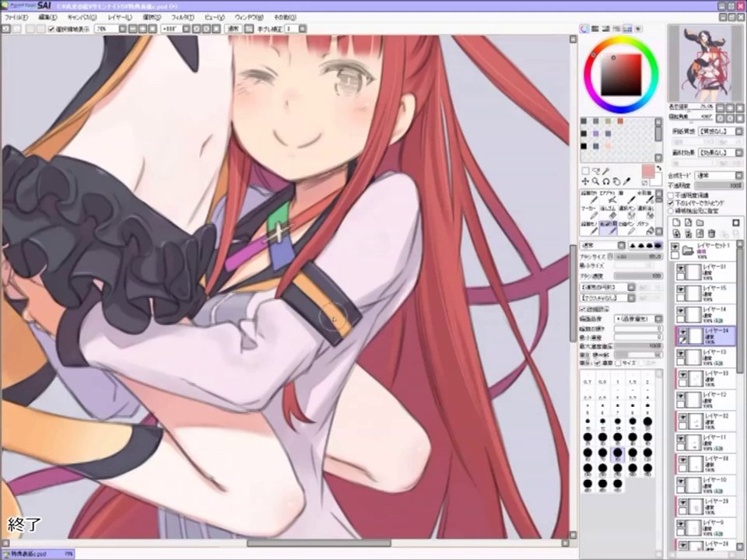This screenshot has height=560, width=747.
Task: Enable 領域検出元に指定 checkbox
Action: pos(671,211)
